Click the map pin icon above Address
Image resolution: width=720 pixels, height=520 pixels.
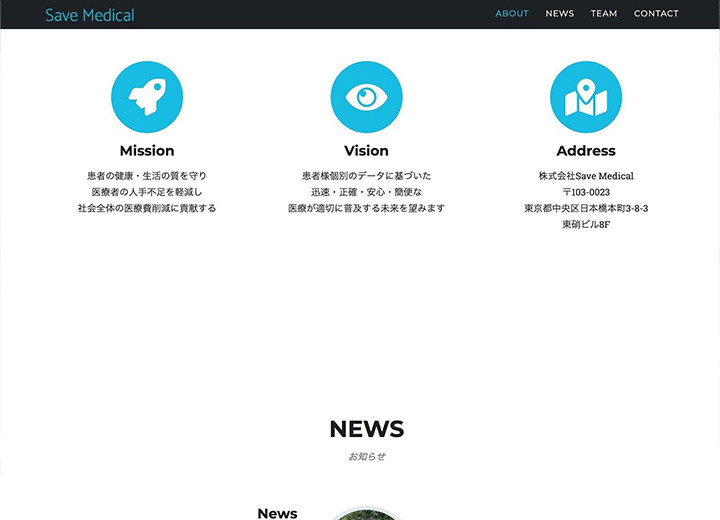(586, 97)
